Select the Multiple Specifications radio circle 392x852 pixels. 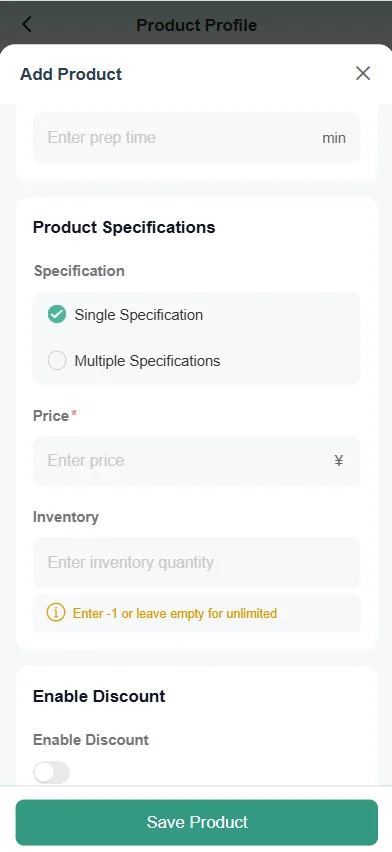click(57, 361)
